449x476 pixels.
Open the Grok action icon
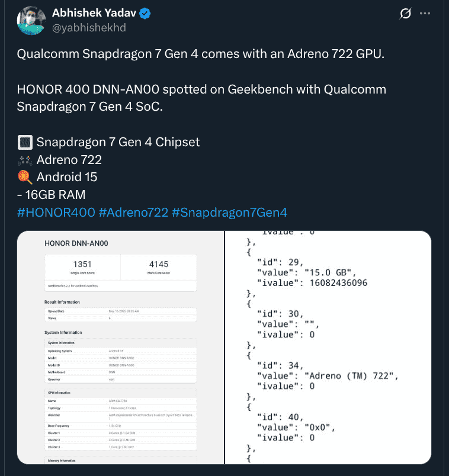tap(405, 14)
